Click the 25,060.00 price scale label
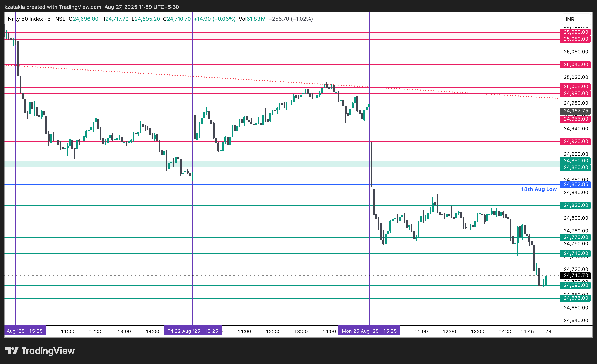 click(576, 52)
